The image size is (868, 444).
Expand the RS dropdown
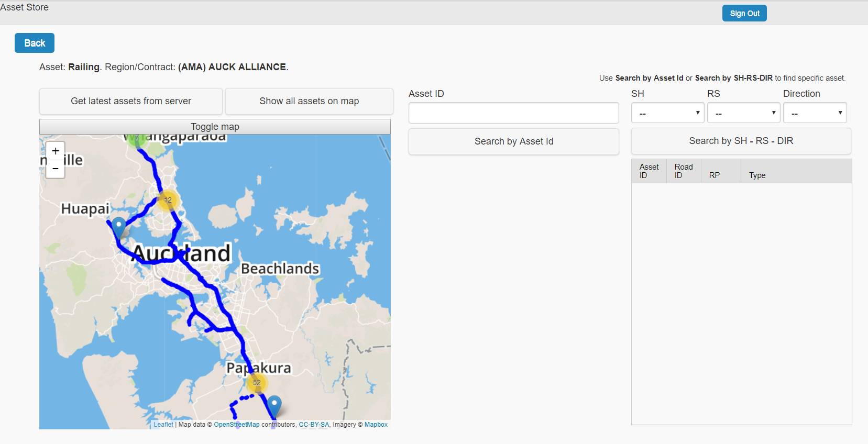tap(743, 113)
